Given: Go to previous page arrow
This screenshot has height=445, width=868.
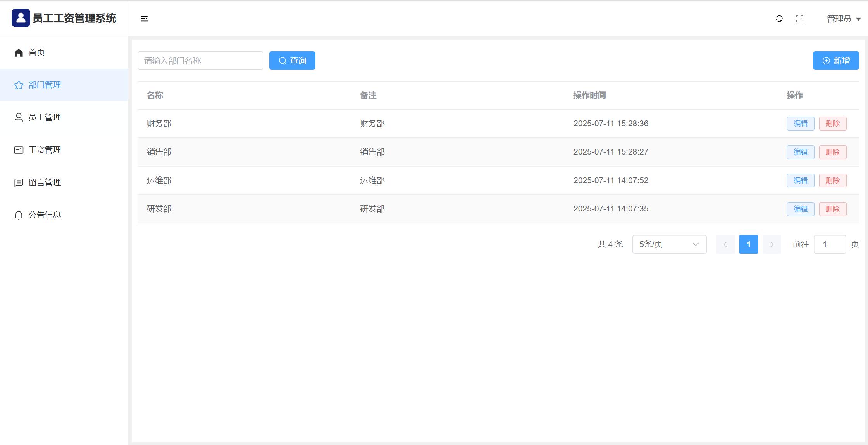Looking at the screenshot, I should 725,244.
